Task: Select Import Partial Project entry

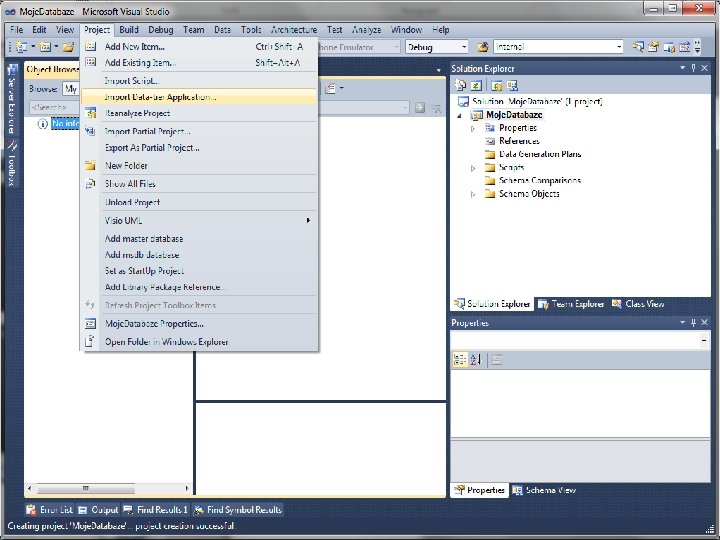Action: pyautogui.click(x=199, y=131)
